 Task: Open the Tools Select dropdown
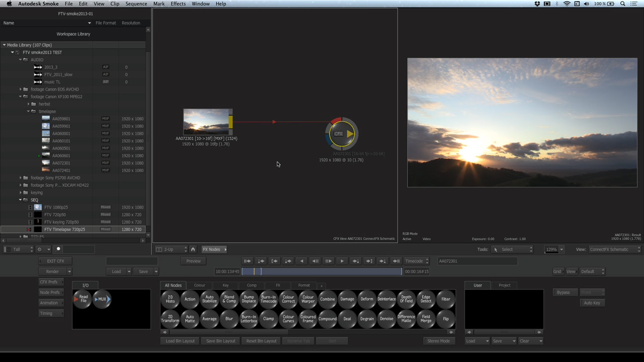pyautogui.click(x=512, y=249)
